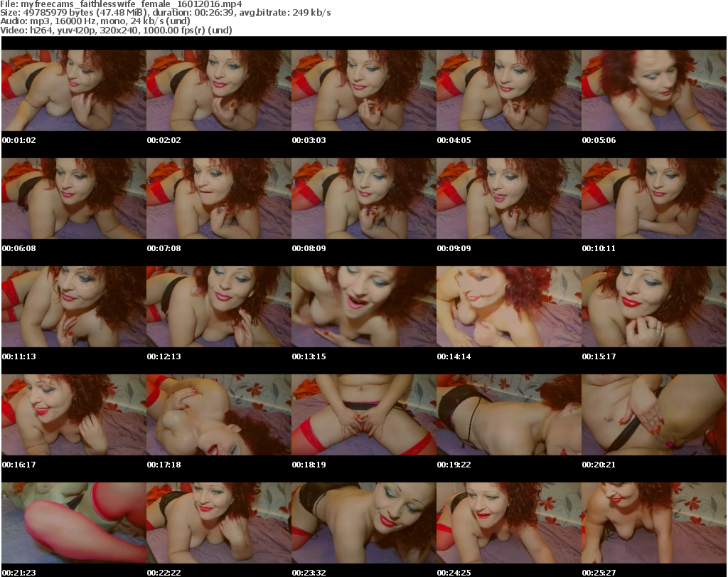Select the 00:23:32 timestamp
This screenshot has width=728, height=577.
pos(309,573)
